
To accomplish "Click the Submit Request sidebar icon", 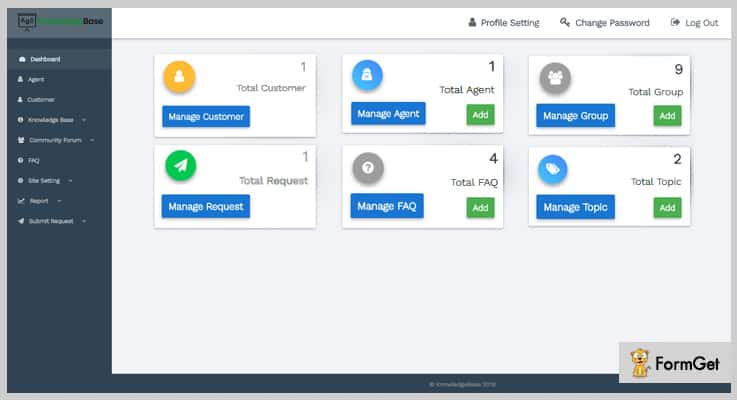I will click(21, 221).
